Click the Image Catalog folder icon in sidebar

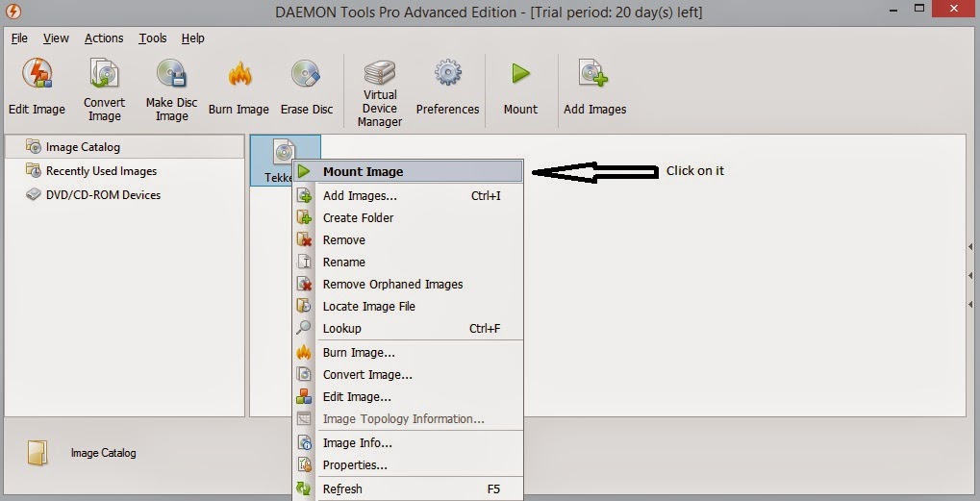(x=33, y=146)
